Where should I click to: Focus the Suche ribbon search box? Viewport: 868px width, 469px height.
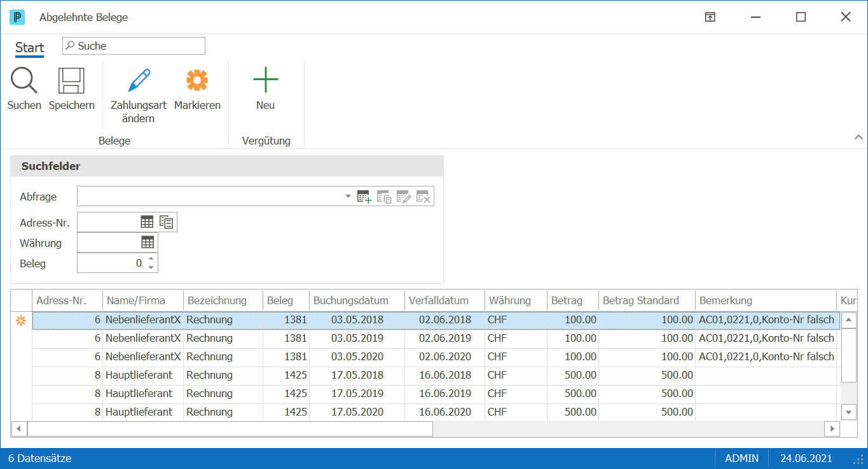[x=134, y=46]
